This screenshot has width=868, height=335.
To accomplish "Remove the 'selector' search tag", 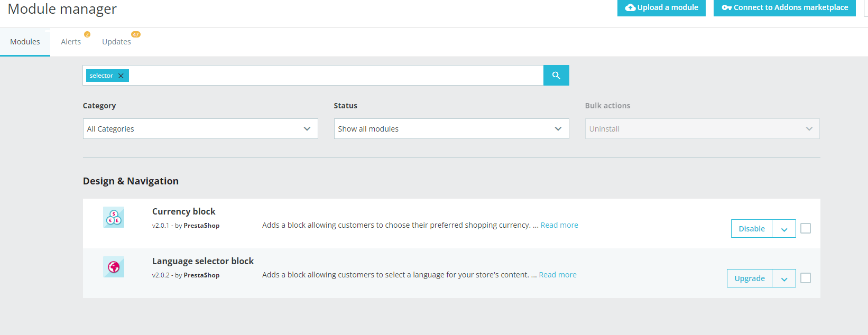I will (x=121, y=76).
